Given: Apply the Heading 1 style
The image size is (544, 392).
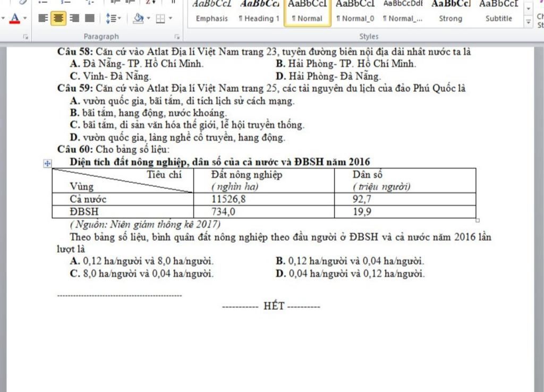Looking at the screenshot, I should (x=259, y=13).
